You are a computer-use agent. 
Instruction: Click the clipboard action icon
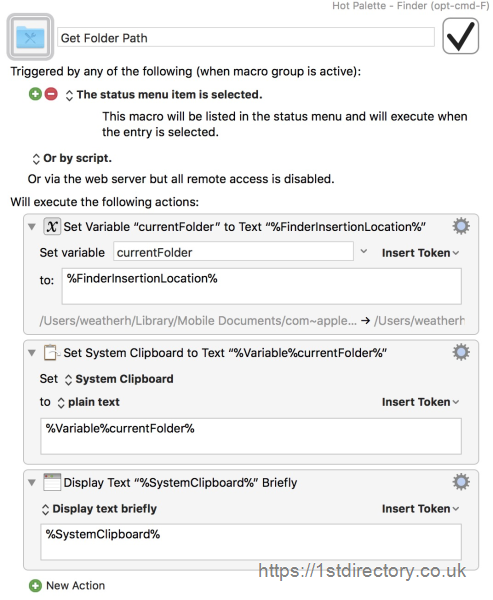pos(51,352)
